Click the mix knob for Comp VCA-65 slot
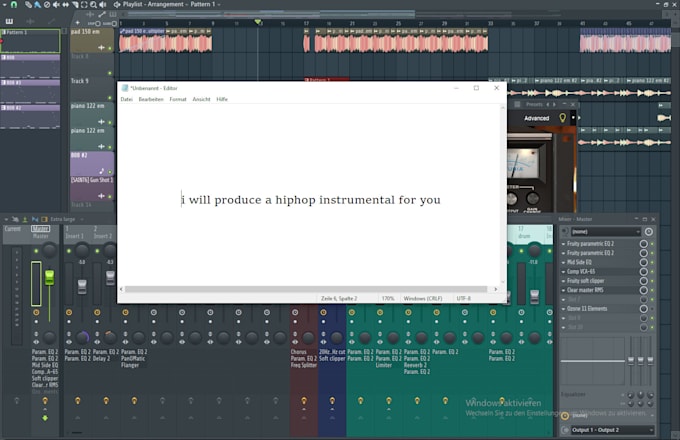 tap(644, 272)
